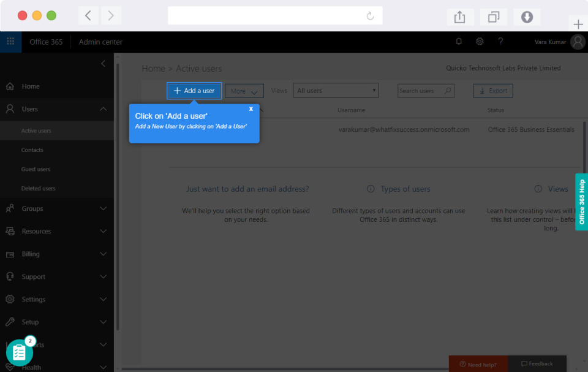Click the Groups icon in sidebar
This screenshot has width=588, height=372.
click(x=10, y=208)
